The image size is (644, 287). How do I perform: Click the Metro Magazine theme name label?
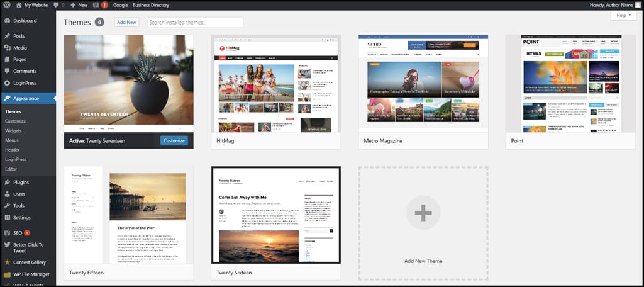383,140
